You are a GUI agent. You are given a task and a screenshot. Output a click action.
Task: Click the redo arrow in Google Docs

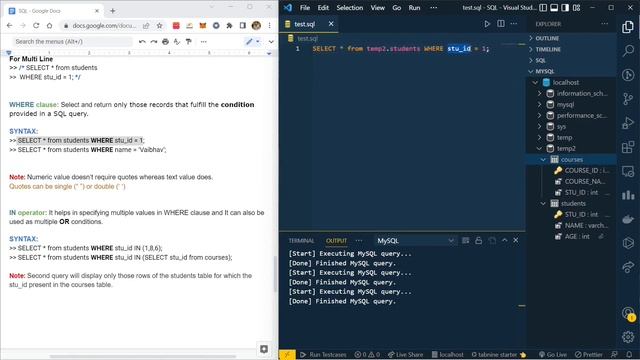[153, 42]
